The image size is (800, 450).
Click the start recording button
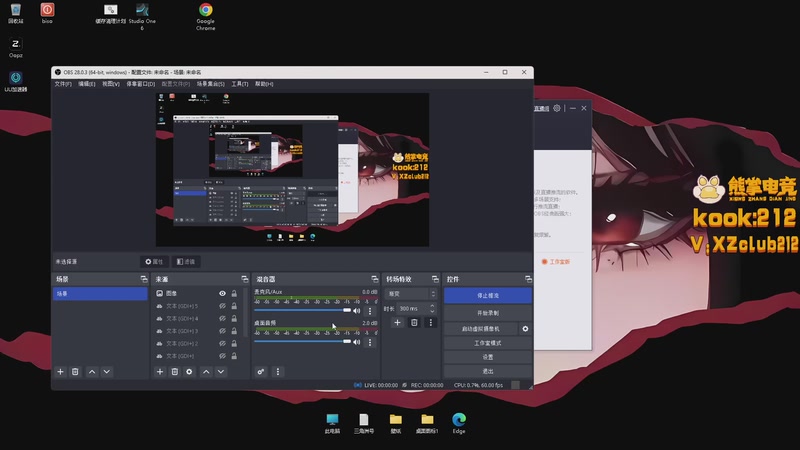pos(488,313)
